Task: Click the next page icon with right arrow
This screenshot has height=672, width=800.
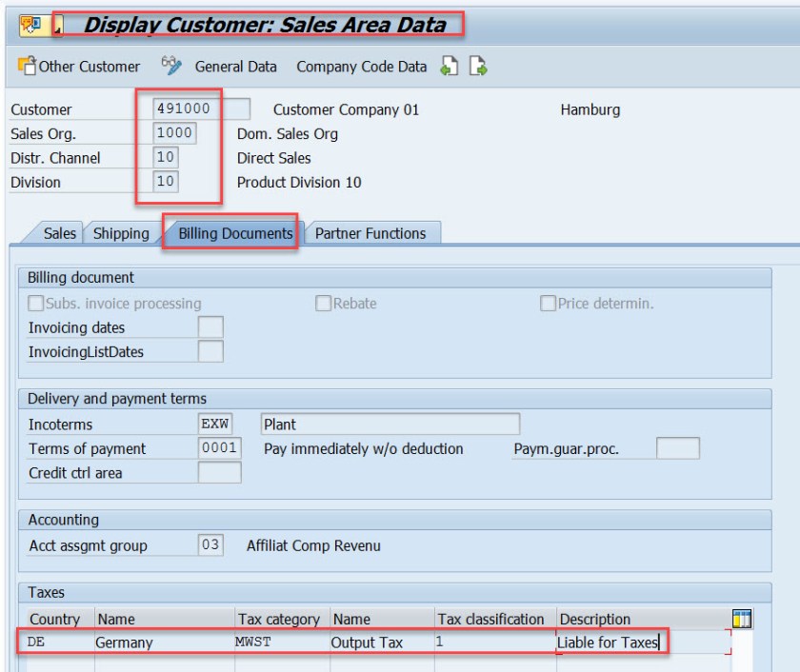Action: coord(478,67)
